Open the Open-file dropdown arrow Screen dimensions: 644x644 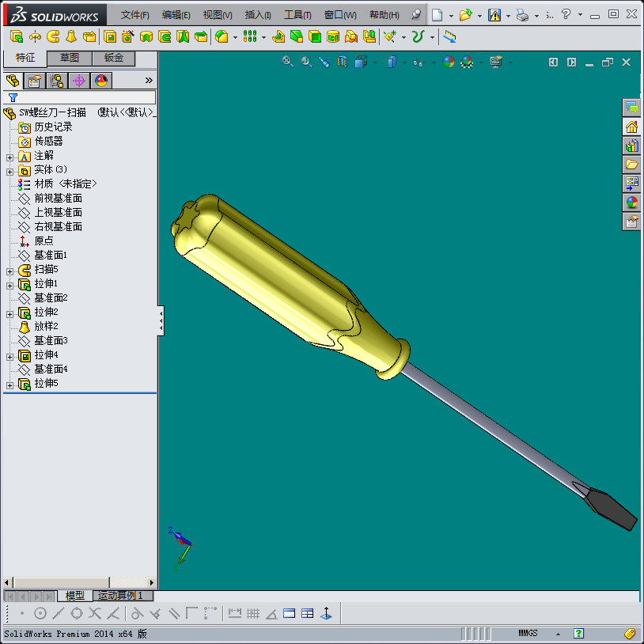(x=479, y=16)
